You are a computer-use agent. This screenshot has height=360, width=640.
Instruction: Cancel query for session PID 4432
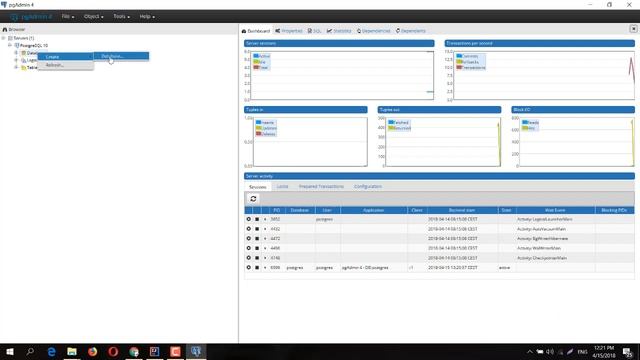[248, 229]
